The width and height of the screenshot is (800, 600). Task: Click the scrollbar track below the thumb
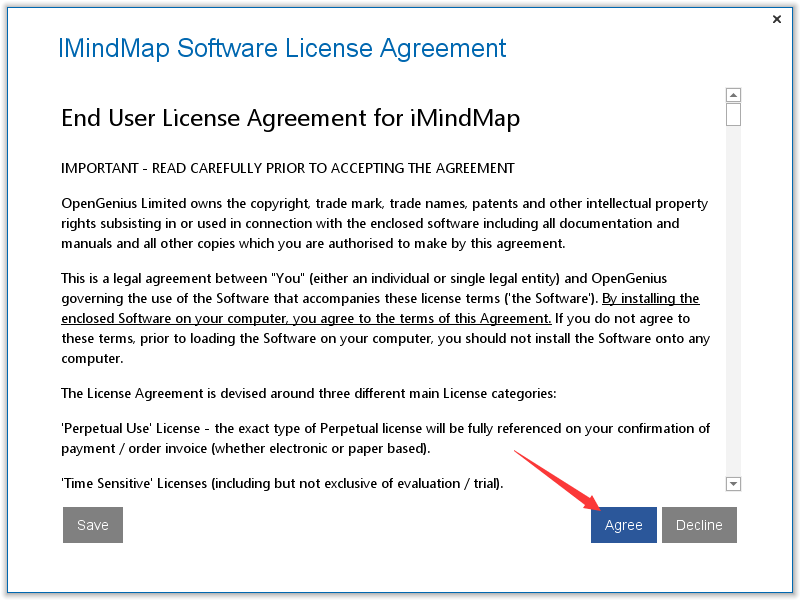[733, 300]
